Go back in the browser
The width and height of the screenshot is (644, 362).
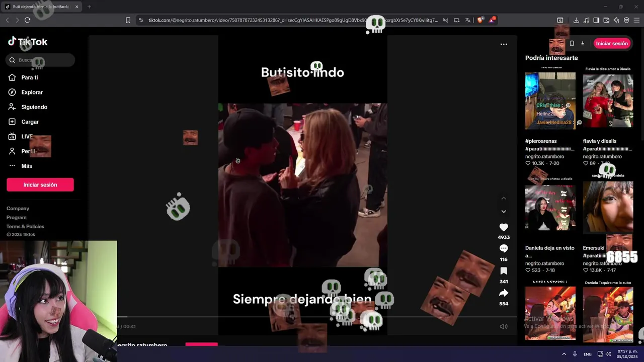[7, 20]
